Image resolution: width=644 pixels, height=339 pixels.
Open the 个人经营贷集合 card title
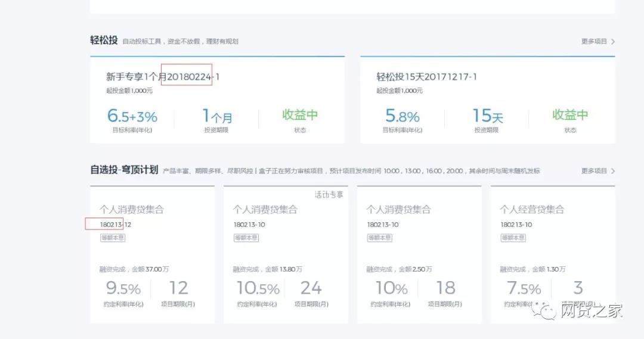click(532, 210)
